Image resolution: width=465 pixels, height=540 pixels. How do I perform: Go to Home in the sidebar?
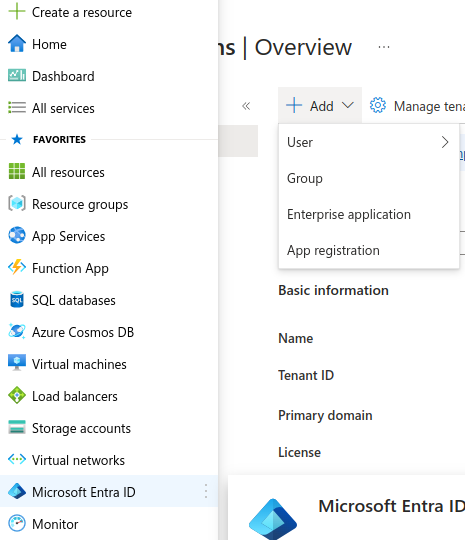coord(49,44)
